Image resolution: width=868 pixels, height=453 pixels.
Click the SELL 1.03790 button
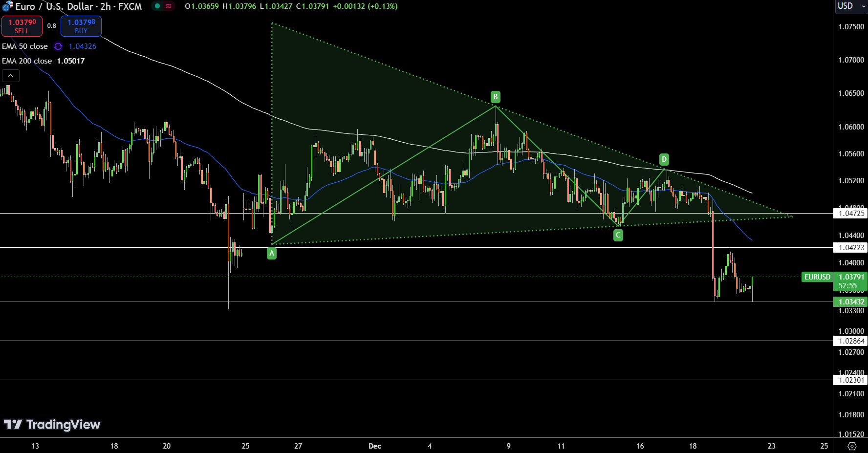[22, 26]
